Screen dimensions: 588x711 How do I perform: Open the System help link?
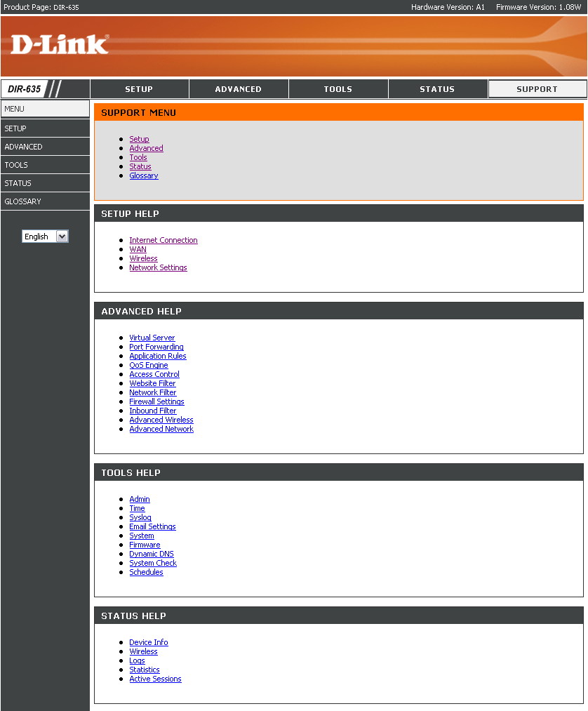(142, 536)
